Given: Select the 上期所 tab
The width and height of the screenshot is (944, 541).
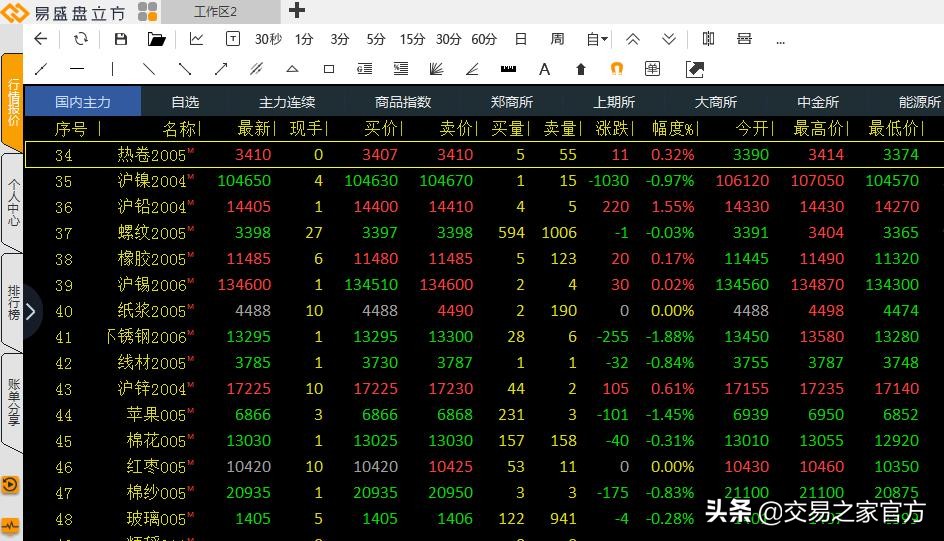Looking at the screenshot, I should [614, 102].
